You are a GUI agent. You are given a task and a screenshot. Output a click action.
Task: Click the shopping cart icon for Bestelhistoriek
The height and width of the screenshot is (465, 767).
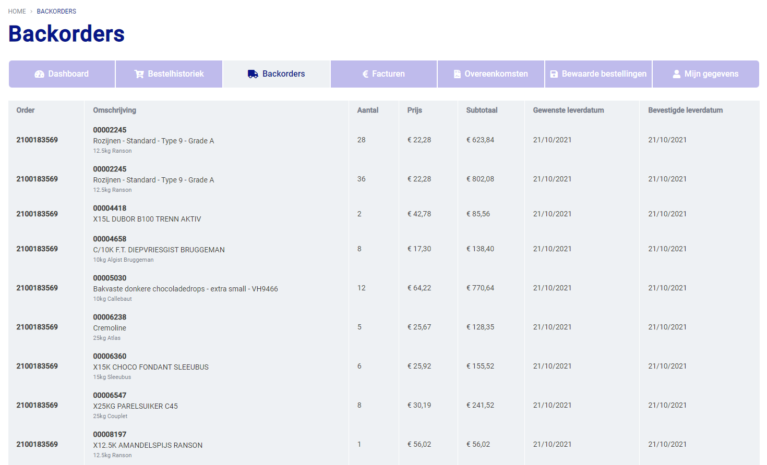[139, 74]
